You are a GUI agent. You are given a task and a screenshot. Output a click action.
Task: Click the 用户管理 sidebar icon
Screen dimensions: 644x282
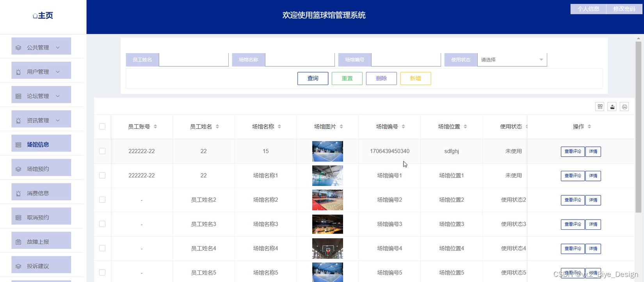point(18,72)
